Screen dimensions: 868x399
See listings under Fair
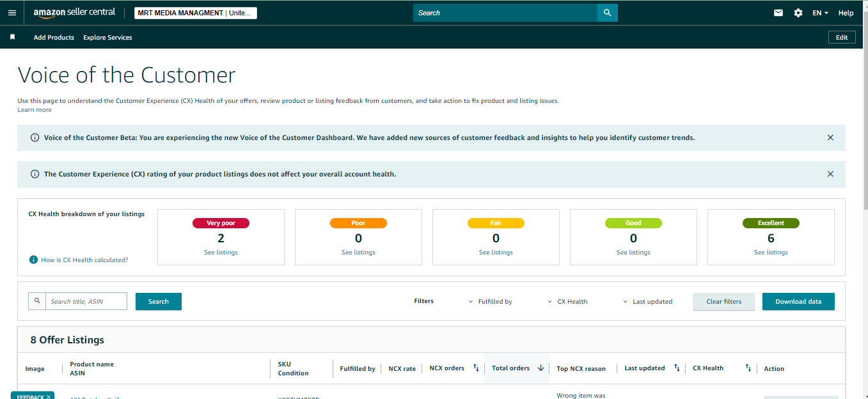[496, 252]
